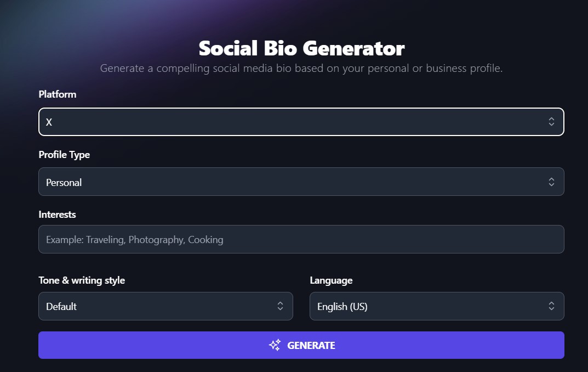
Task: Click the Language field label
Action: pyautogui.click(x=330, y=280)
